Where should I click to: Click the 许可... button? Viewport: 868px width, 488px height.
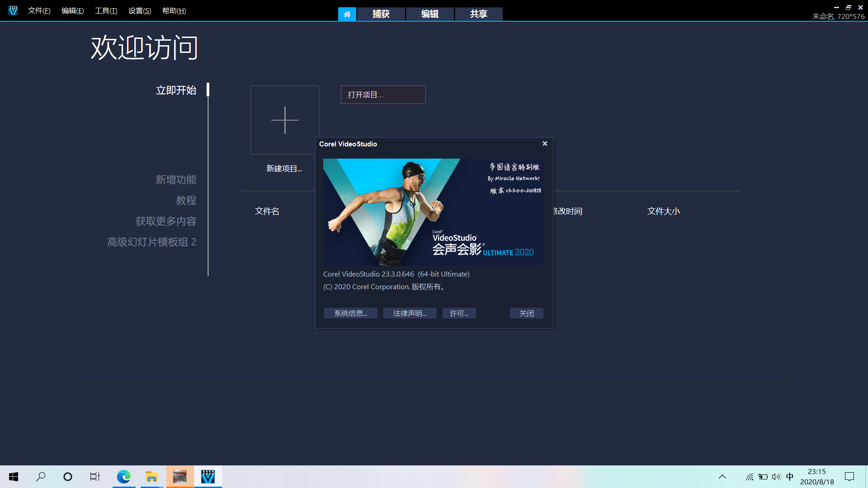click(x=459, y=313)
